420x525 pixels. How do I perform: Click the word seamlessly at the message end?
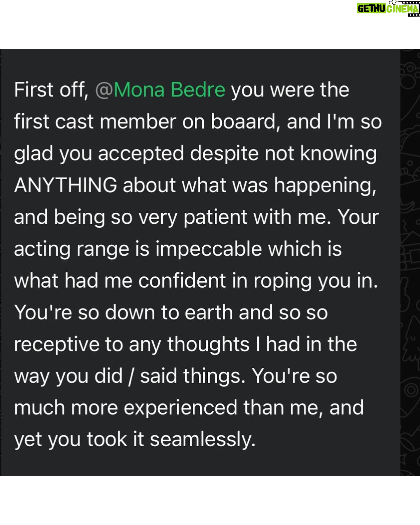(203, 440)
